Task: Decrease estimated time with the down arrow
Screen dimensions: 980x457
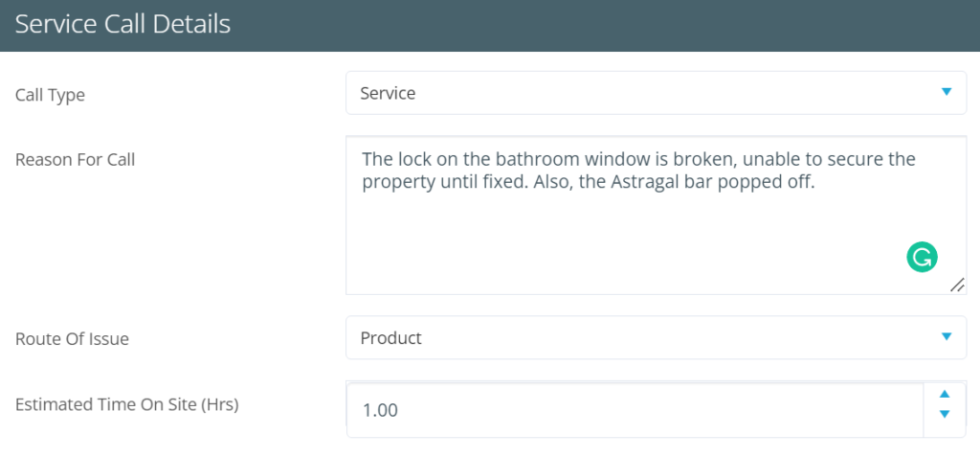Action: tap(945, 414)
